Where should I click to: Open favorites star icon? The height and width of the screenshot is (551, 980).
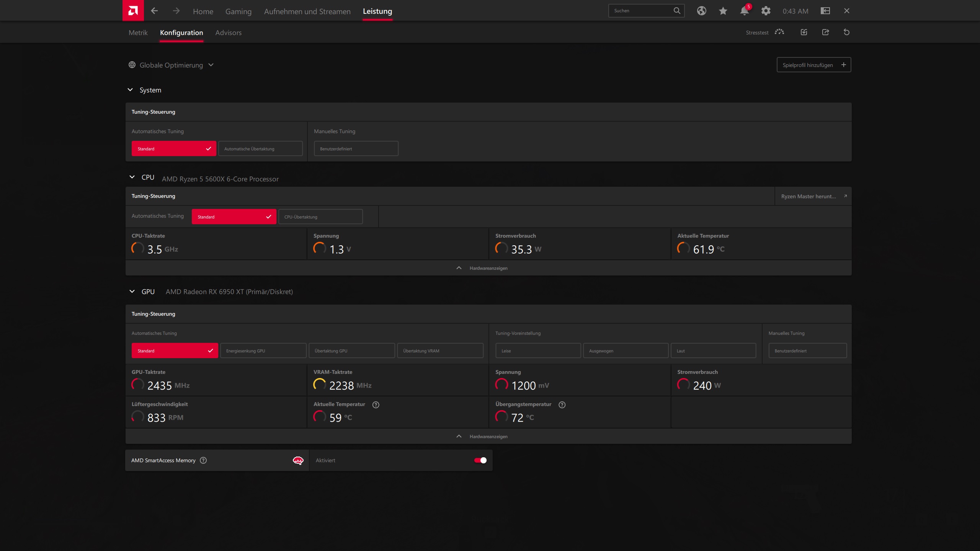723,11
